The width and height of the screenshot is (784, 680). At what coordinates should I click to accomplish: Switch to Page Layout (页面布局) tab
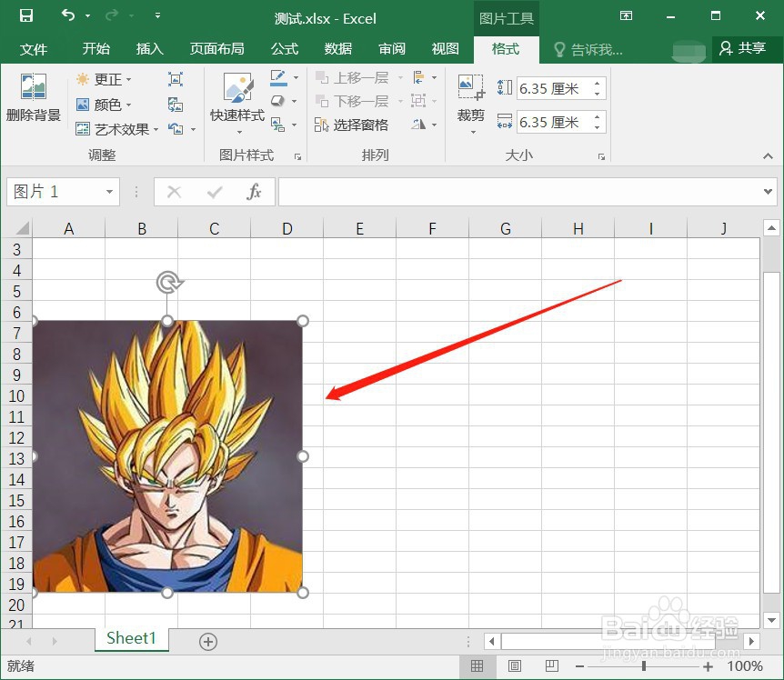coord(217,49)
